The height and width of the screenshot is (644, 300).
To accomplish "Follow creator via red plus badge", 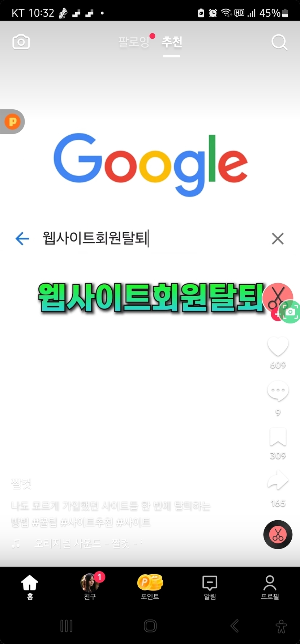I will (277, 314).
